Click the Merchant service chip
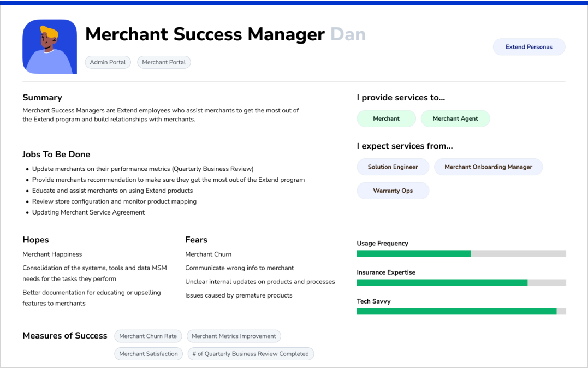 [x=386, y=118]
